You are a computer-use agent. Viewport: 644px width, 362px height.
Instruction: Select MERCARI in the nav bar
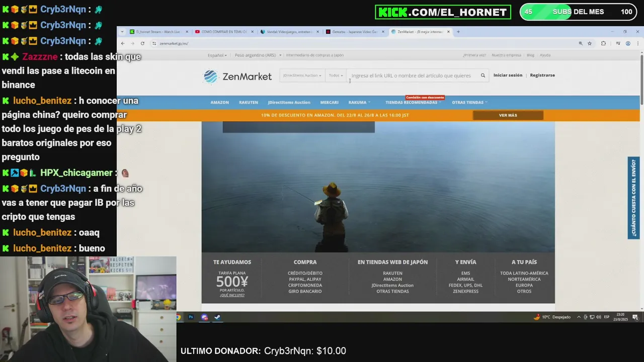point(330,103)
